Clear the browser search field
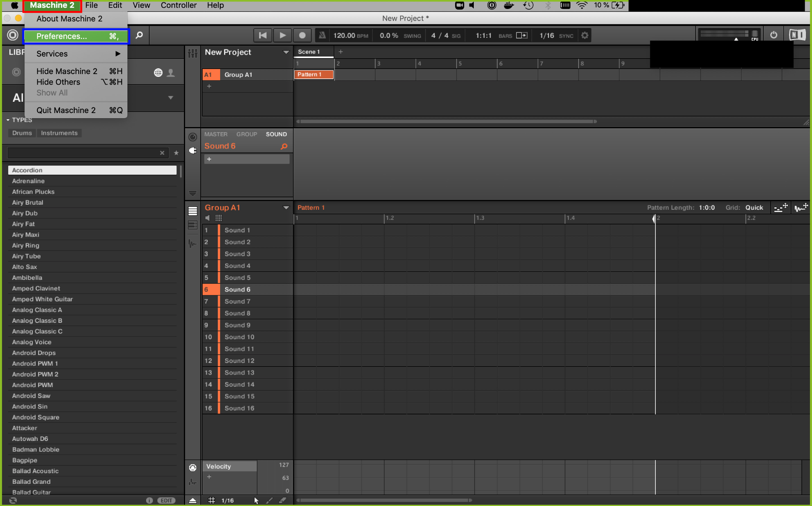 point(162,153)
